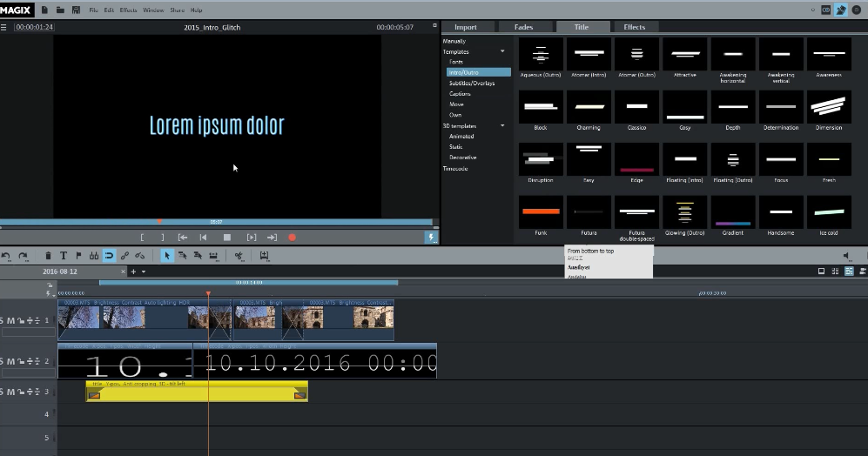Toggle the magnet snapping button
Screen dimensions: 868x456
pos(109,256)
